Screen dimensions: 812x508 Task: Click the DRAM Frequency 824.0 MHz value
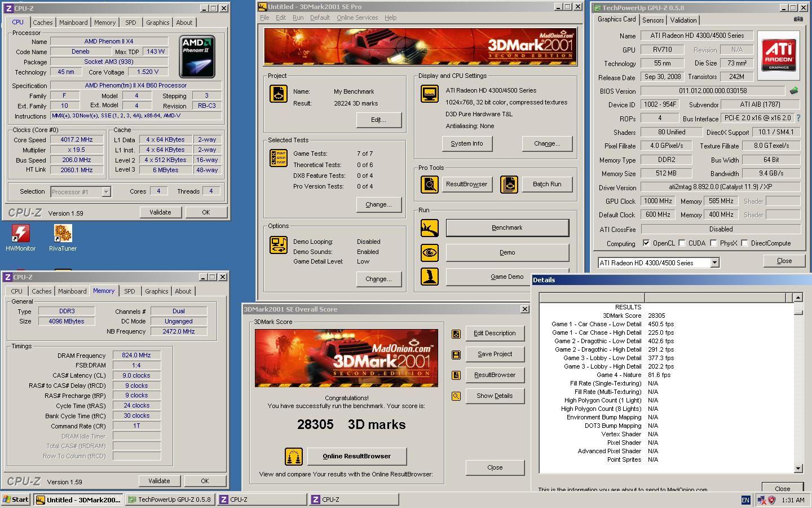[x=136, y=355]
